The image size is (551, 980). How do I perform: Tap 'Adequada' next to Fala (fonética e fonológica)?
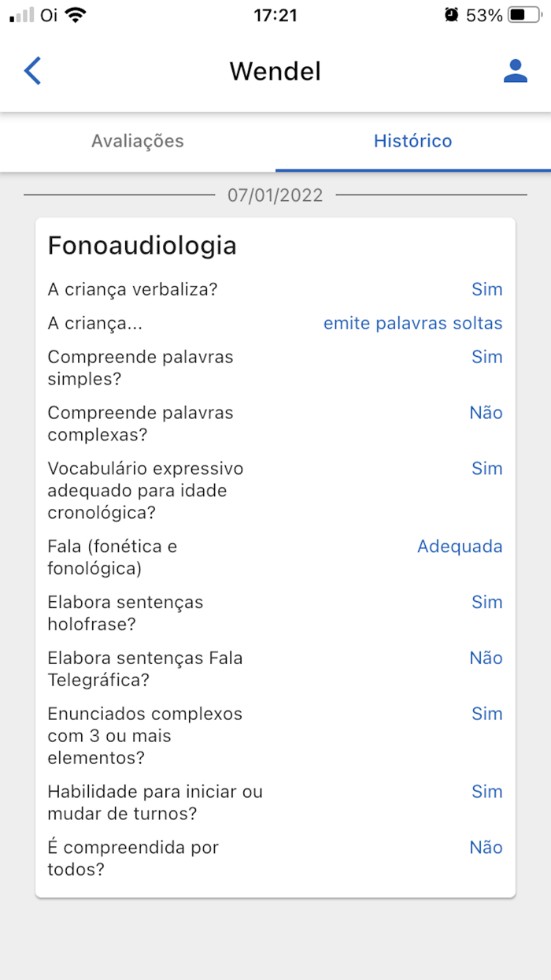tap(460, 546)
